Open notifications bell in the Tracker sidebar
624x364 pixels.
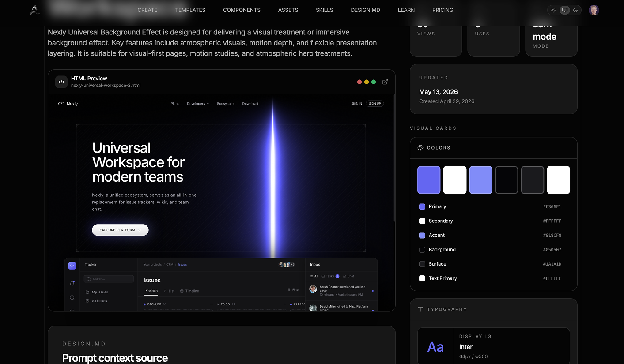tap(72, 283)
